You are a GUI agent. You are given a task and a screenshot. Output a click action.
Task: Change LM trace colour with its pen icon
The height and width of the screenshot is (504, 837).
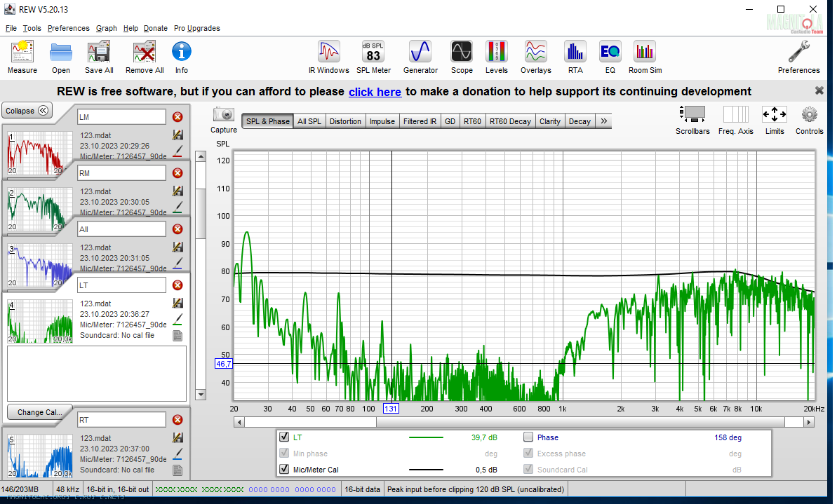click(x=178, y=151)
